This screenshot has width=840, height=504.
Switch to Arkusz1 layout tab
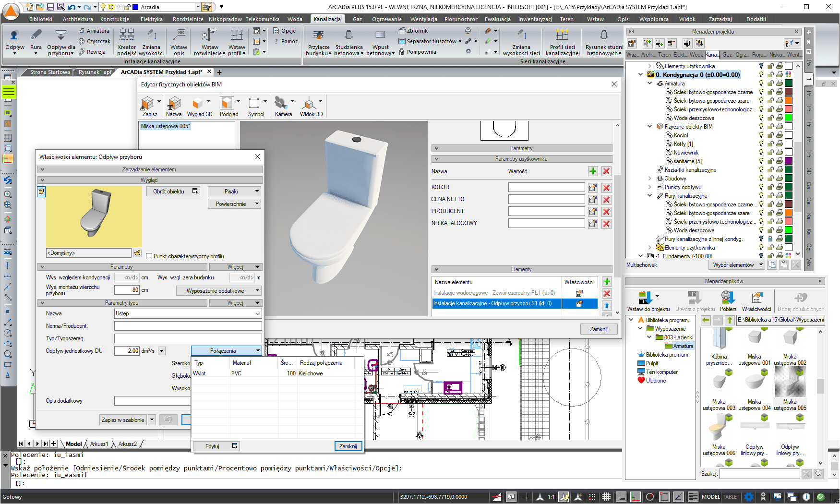(99, 444)
